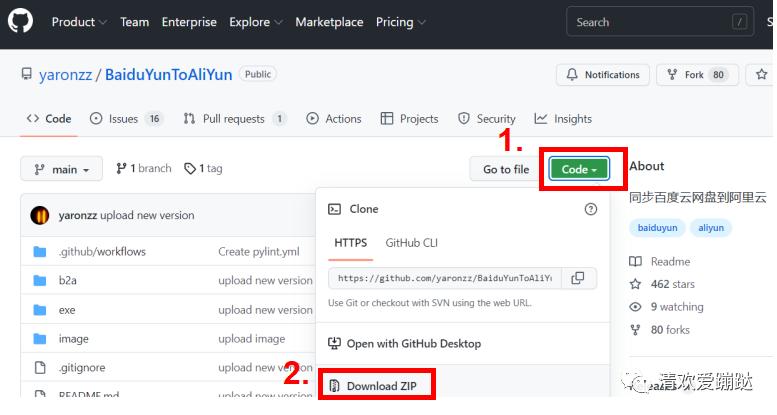Open the b2a folder
The image size is (777, 415).
(68, 281)
